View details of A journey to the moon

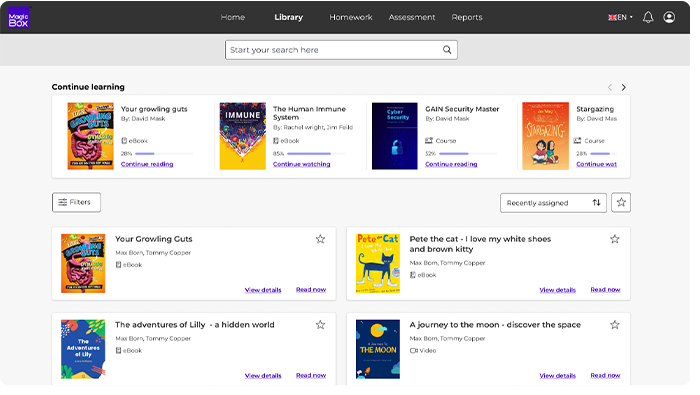coord(558,376)
